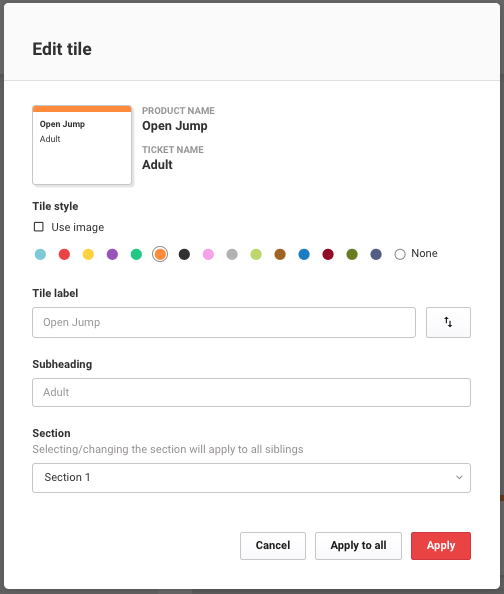504x594 pixels.
Task: Focus the Subheading text field
Action: (x=251, y=392)
